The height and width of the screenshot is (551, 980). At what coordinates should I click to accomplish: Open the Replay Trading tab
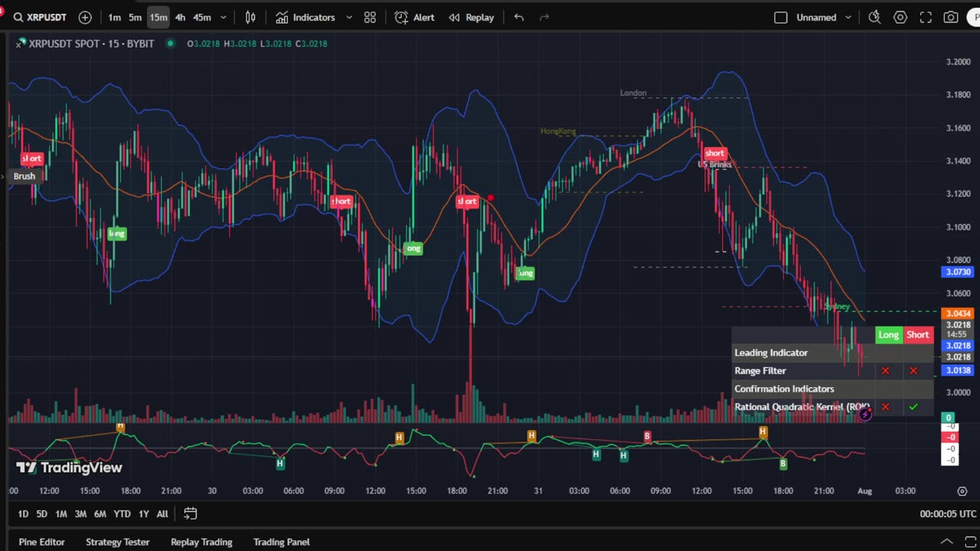[201, 542]
